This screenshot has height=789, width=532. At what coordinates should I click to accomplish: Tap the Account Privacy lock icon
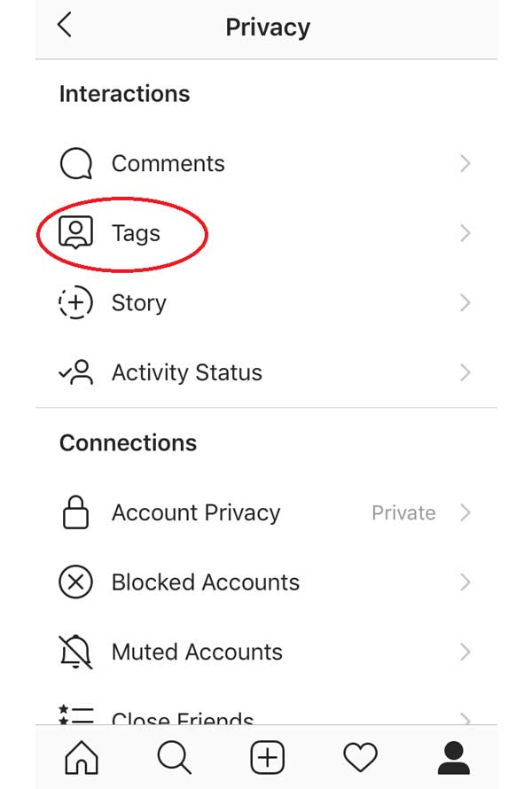pos(76,512)
